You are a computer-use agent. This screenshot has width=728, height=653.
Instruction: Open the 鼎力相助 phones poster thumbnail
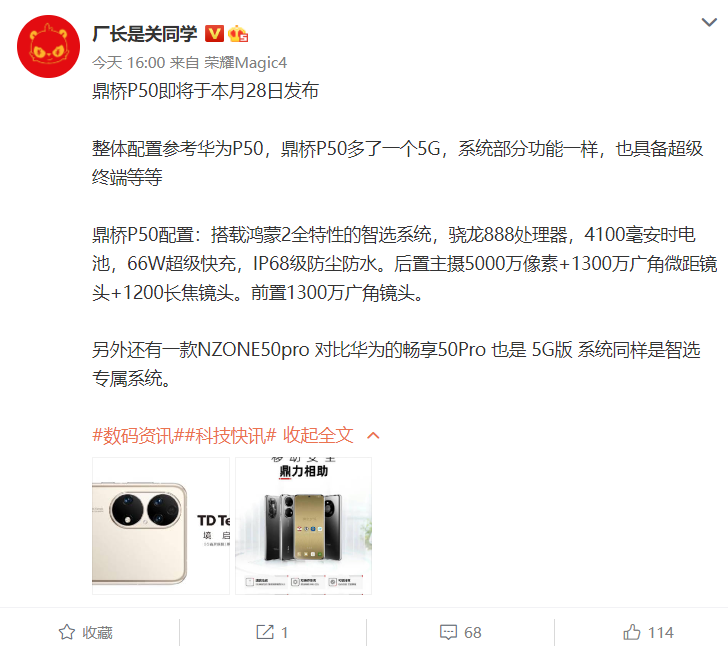pyautogui.click(x=303, y=526)
